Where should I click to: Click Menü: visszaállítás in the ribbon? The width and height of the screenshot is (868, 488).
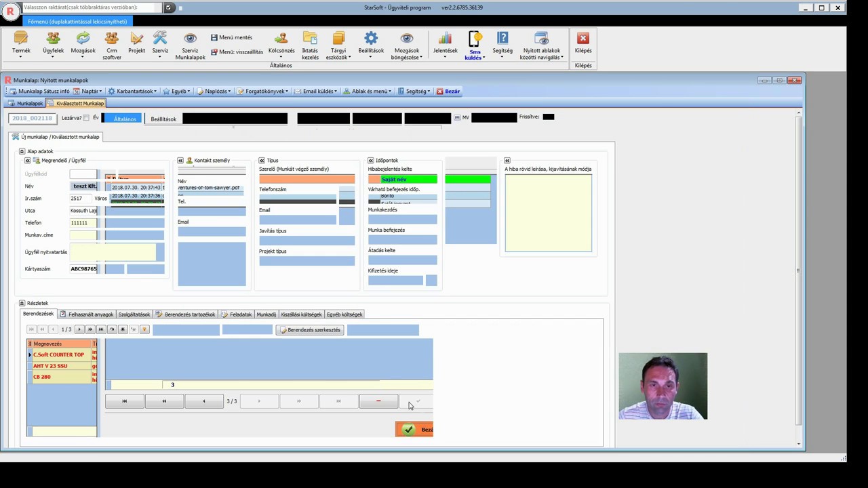[x=237, y=52]
